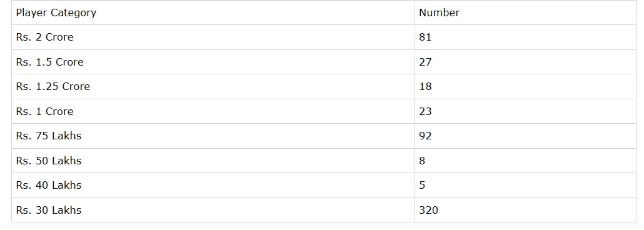644x230 pixels.
Task: Click the number 320 value
Action: pos(428,210)
